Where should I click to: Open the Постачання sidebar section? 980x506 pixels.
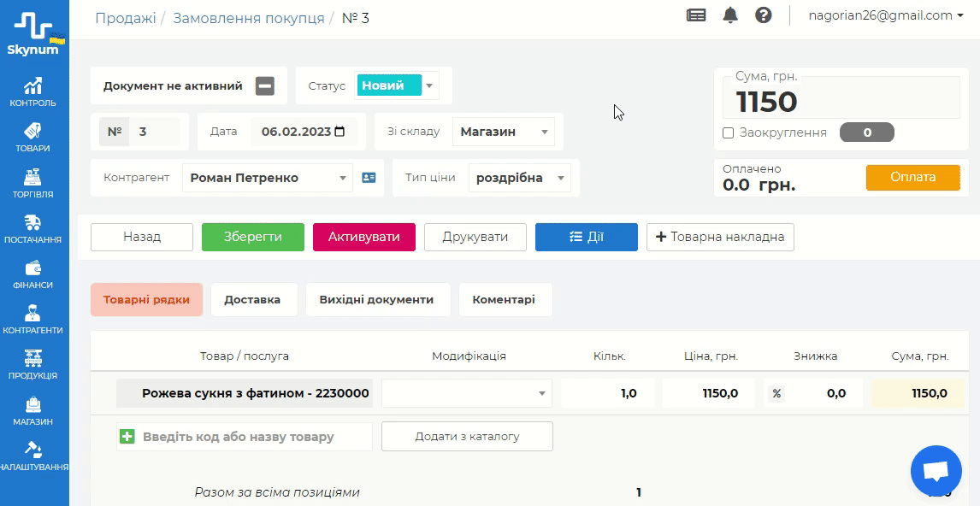click(x=33, y=229)
